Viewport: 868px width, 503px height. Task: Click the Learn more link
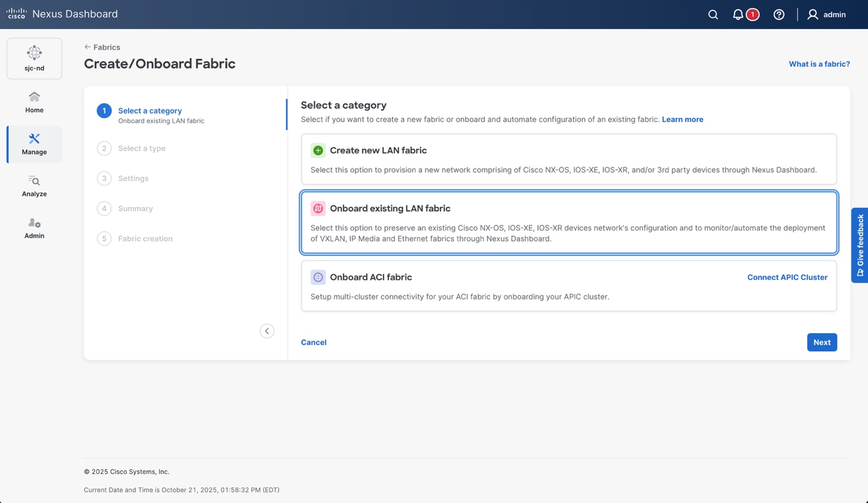click(682, 120)
